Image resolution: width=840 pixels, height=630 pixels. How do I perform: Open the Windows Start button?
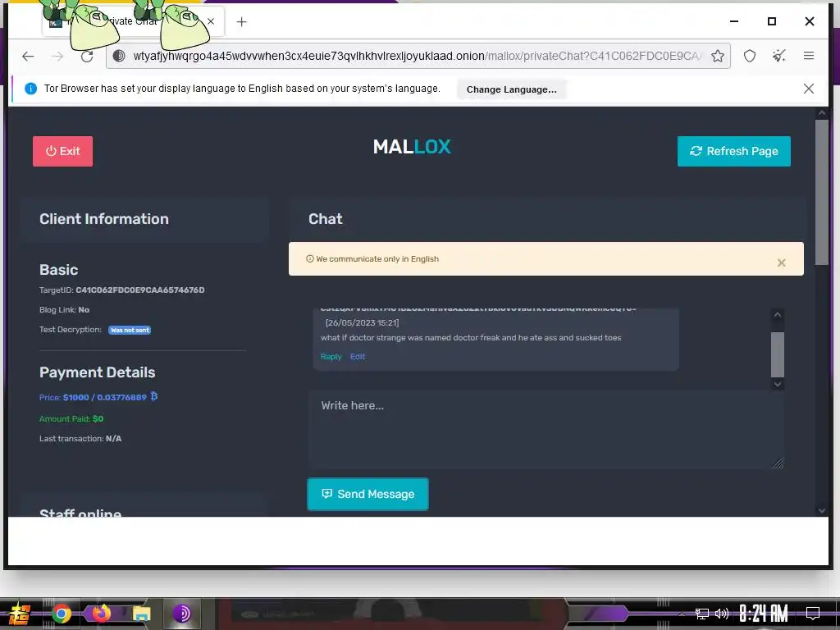pyautogui.click(x=18, y=614)
